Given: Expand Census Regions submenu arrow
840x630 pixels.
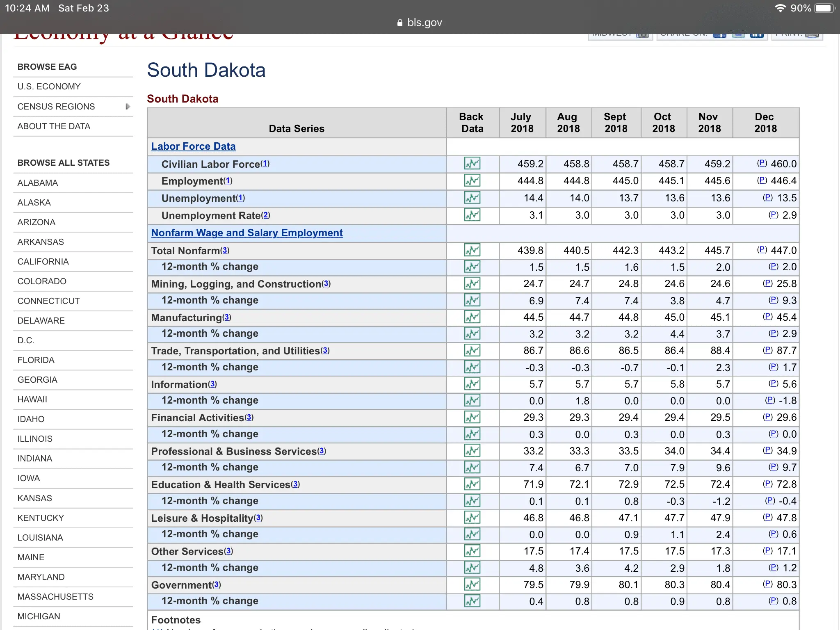Looking at the screenshot, I should click(128, 107).
